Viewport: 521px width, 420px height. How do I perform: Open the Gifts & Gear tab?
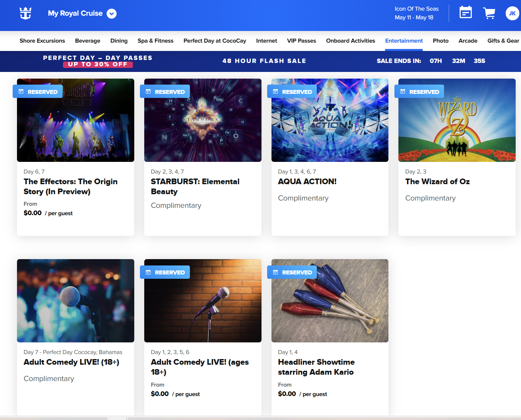click(x=503, y=41)
